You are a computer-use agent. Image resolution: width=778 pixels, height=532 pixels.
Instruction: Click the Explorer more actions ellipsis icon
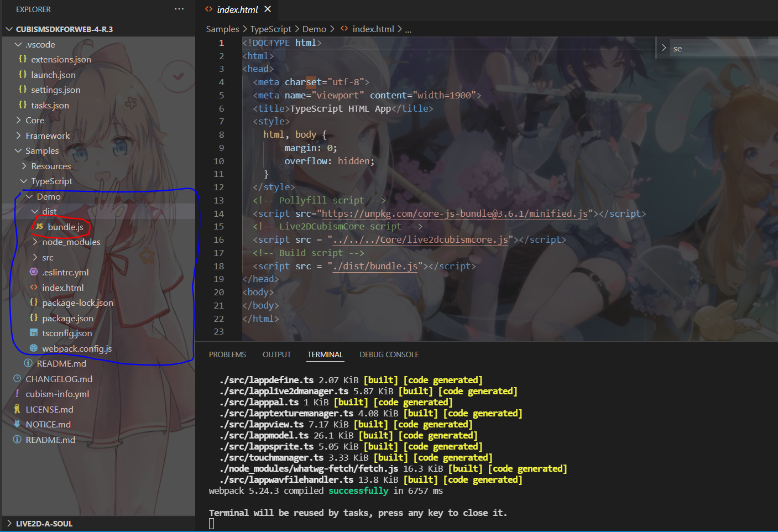179,9
